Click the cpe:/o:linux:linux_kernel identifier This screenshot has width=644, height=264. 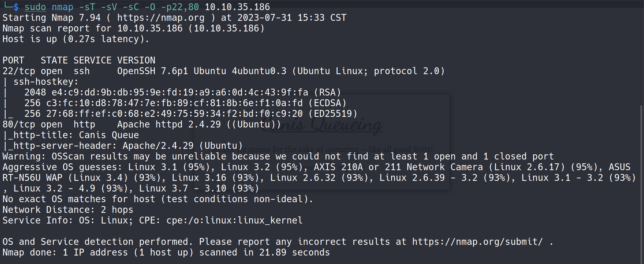tap(234, 221)
